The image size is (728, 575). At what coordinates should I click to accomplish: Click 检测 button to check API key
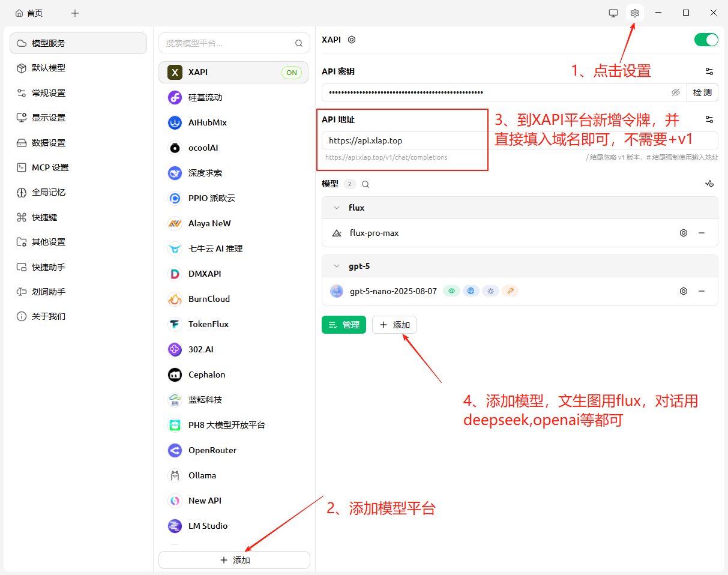[x=702, y=92]
